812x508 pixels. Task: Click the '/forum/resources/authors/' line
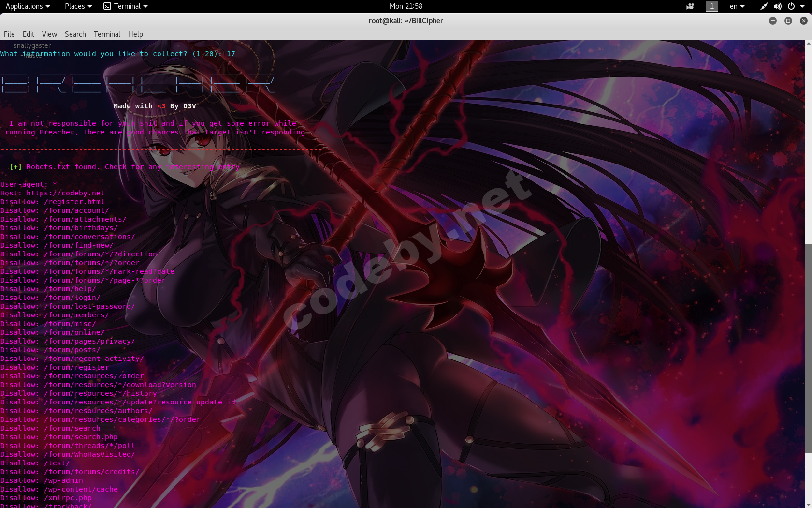pyautogui.click(x=76, y=411)
